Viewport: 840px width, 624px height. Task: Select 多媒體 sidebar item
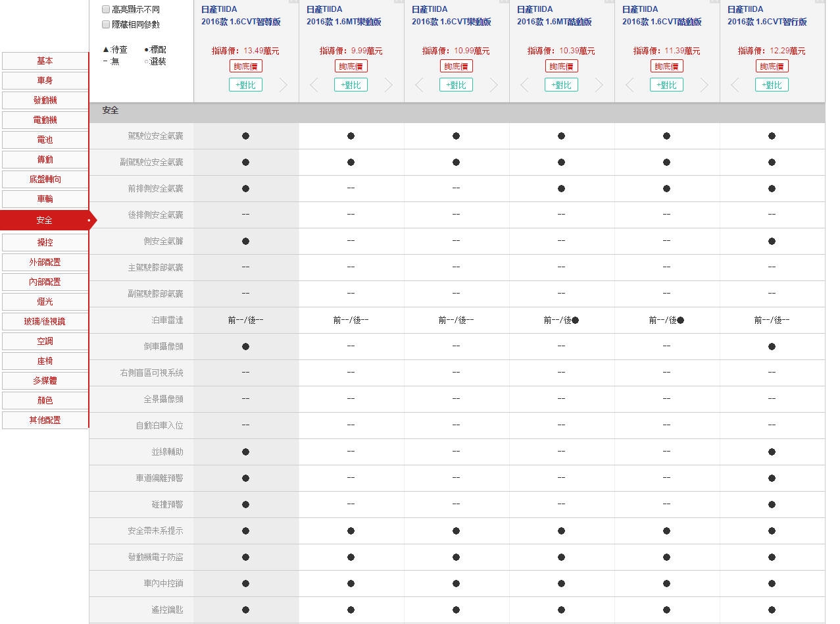tap(45, 380)
